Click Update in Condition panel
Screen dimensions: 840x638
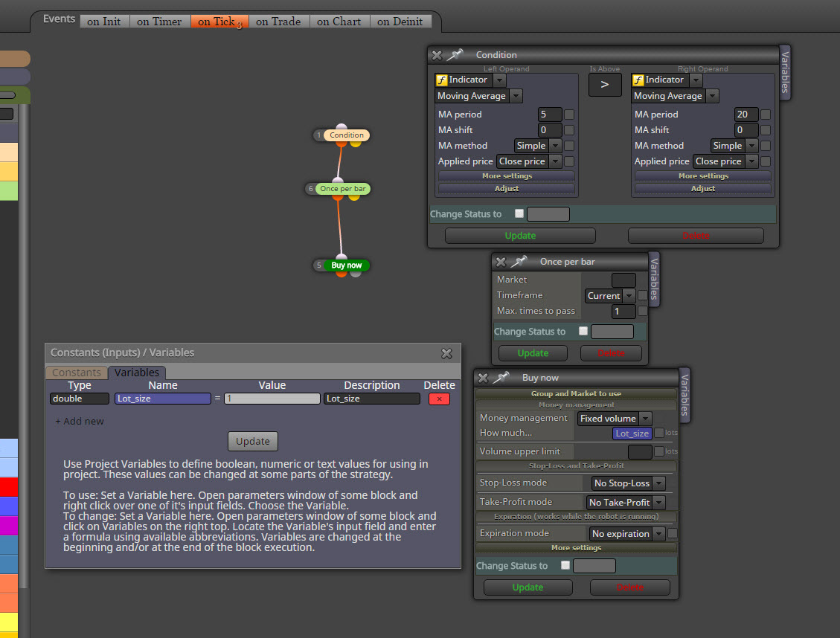pyautogui.click(x=520, y=236)
